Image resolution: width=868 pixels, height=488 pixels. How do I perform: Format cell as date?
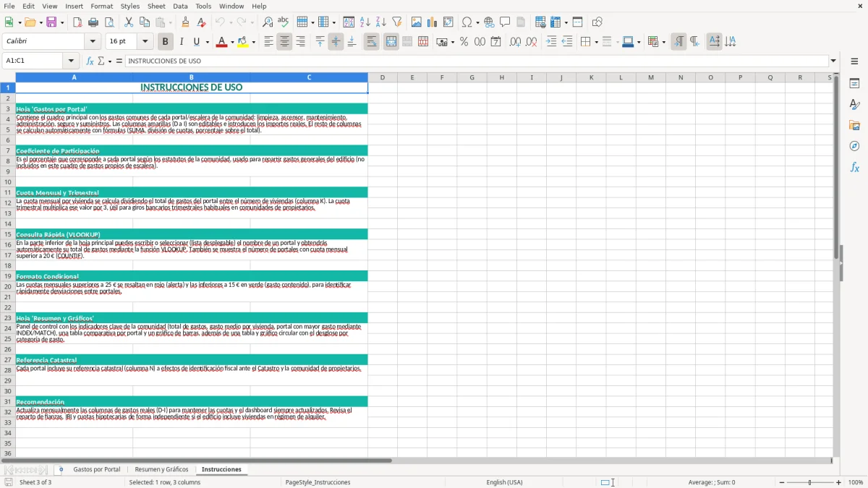495,42
